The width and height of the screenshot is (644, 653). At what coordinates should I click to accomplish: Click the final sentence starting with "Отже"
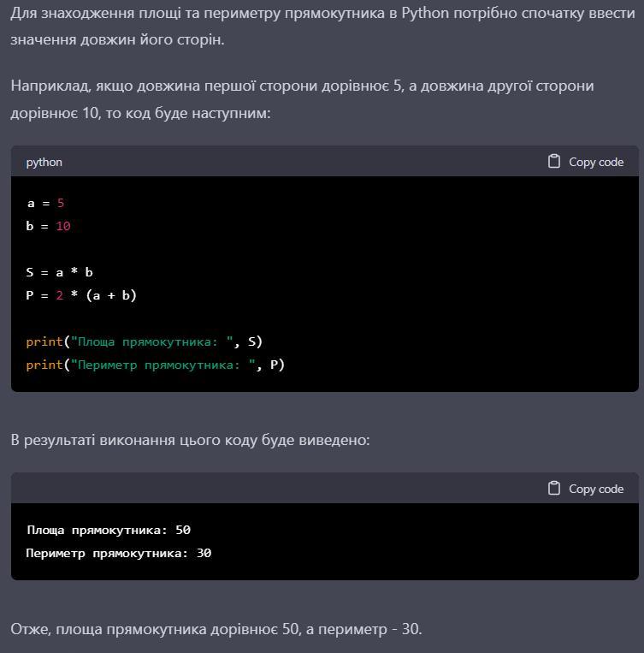216,629
